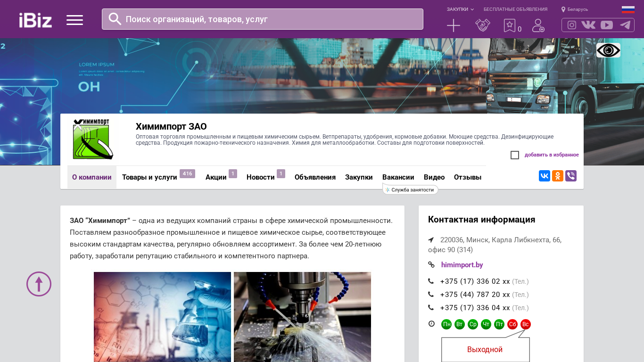Open the Отзывы tab
Screen dimensions: 644x362
coord(468,177)
